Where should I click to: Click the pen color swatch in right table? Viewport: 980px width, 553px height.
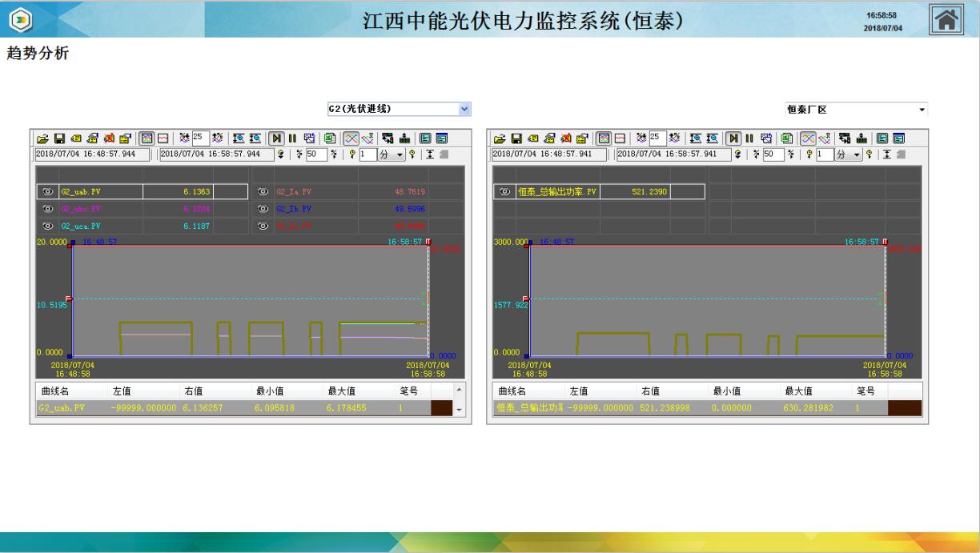tap(904, 408)
